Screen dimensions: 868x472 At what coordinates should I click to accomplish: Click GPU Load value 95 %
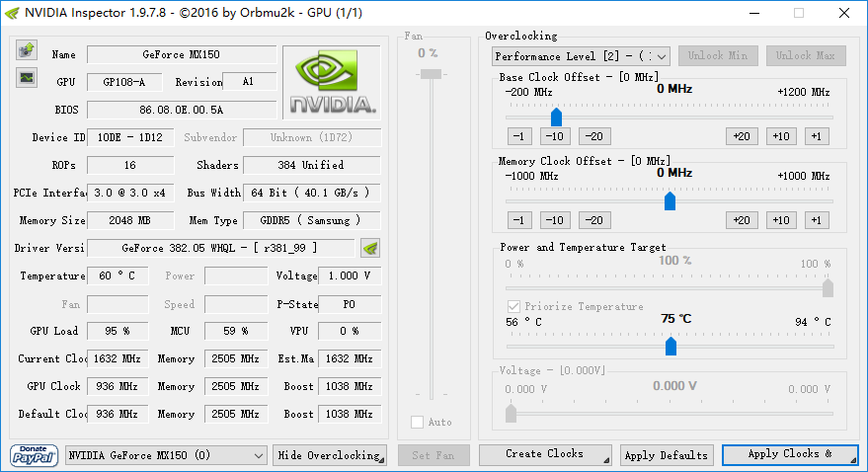point(118,331)
